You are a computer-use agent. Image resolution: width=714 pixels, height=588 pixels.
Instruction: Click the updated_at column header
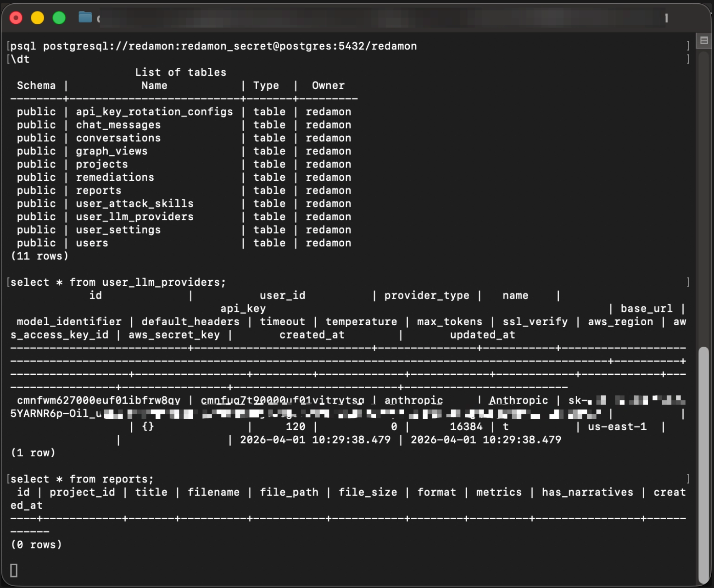tap(483, 335)
